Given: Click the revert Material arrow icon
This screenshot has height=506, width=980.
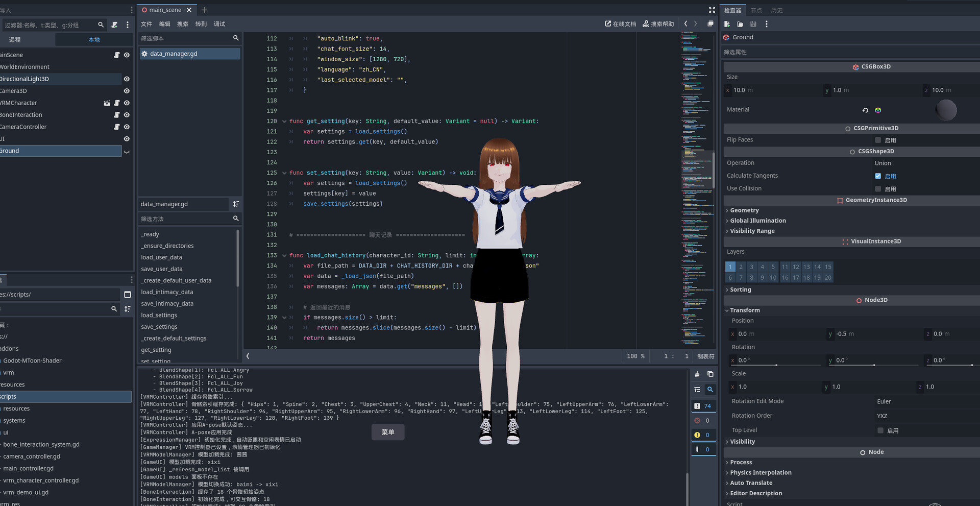Looking at the screenshot, I should 865,110.
